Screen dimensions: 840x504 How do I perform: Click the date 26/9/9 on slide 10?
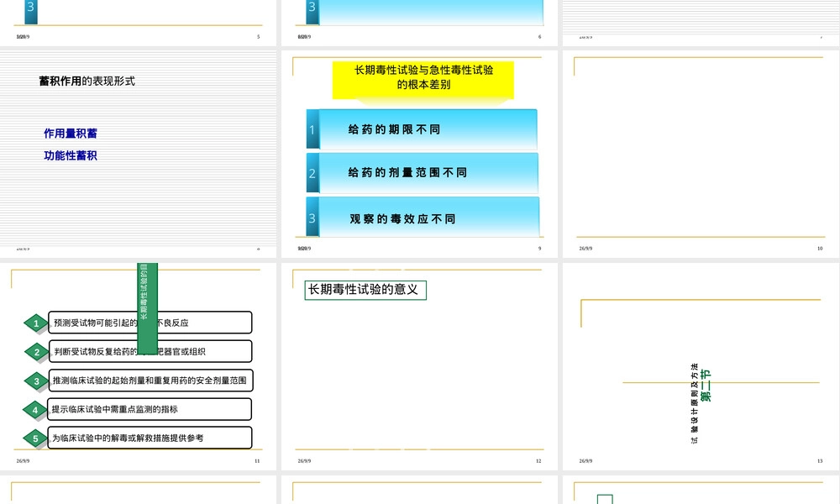[x=585, y=249]
